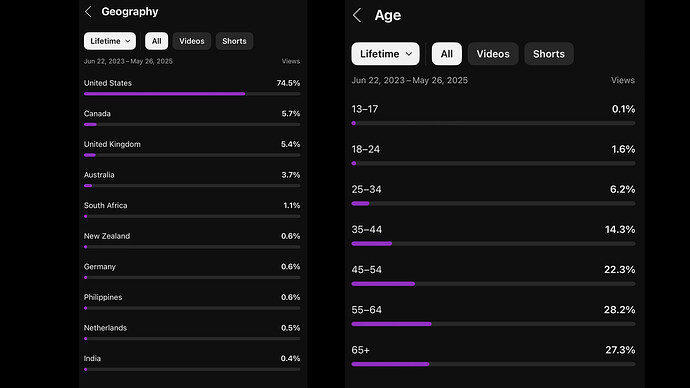Select the Shorts filter in Geography
Viewport: 690px width, 388px height.
pos(234,41)
